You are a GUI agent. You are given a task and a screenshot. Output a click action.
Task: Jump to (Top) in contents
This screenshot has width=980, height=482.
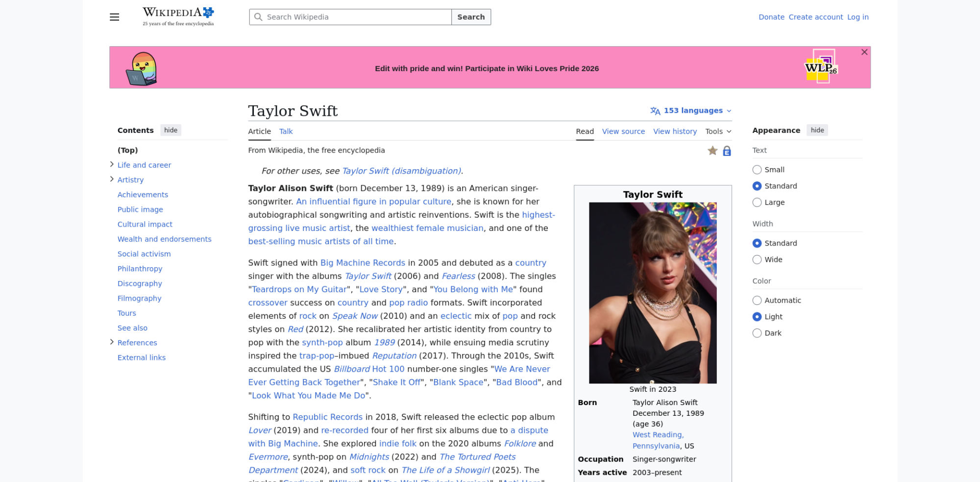click(x=127, y=150)
